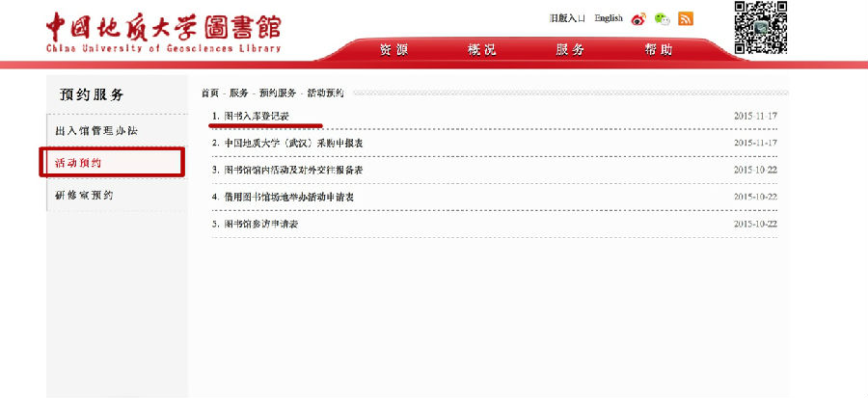Select 研修室预约 in the sidebar
The height and width of the screenshot is (398, 868).
click(84, 195)
